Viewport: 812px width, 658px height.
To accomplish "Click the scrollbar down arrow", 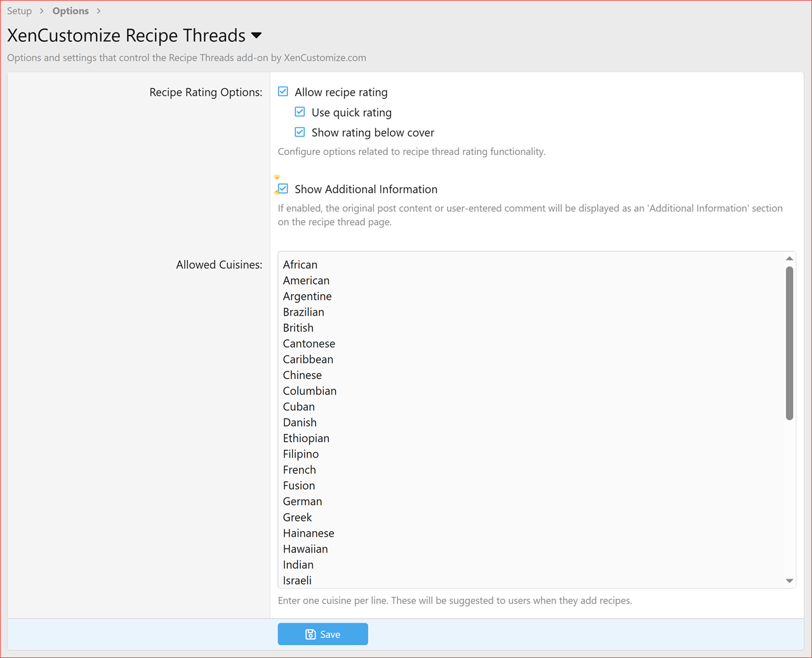I will (789, 581).
